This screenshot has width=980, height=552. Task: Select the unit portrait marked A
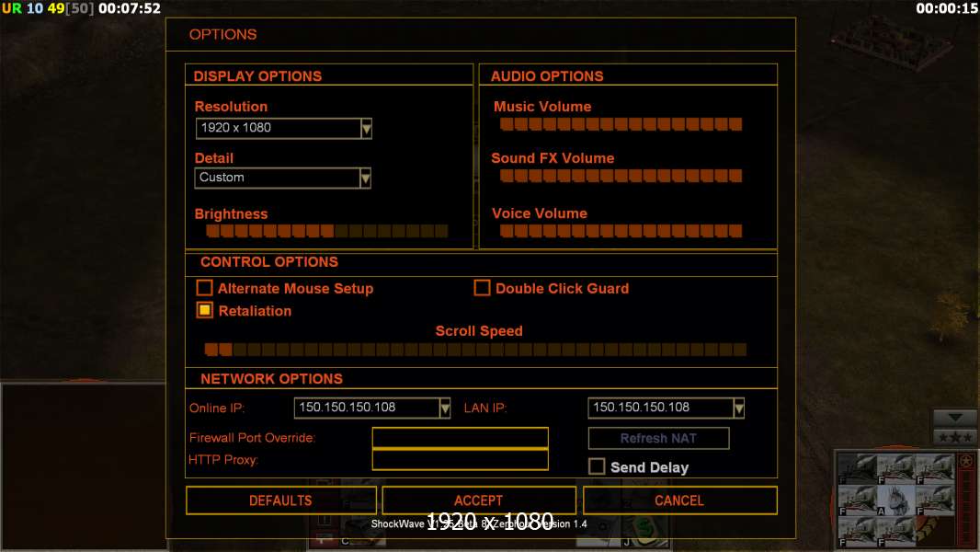point(895,500)
